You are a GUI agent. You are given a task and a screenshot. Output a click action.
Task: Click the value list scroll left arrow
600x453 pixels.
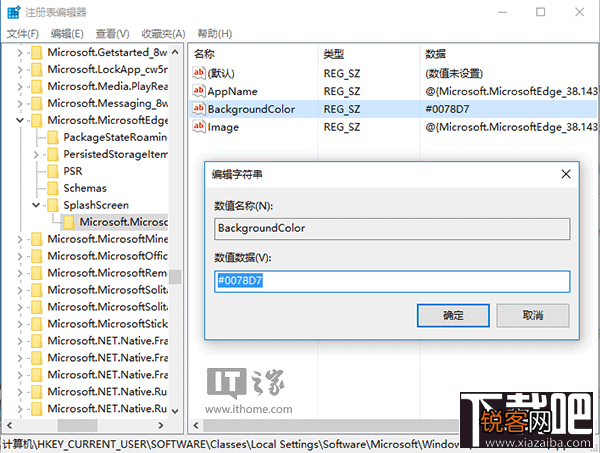tap(196, 425)
